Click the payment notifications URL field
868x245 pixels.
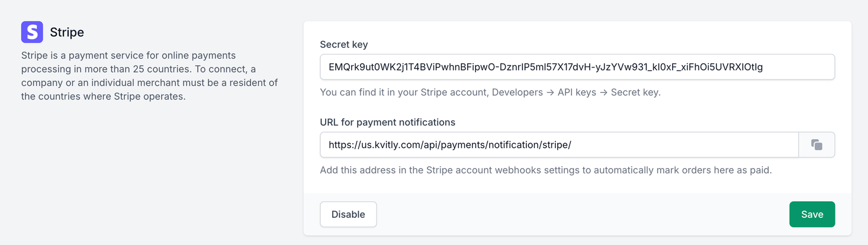pos(559,144)
